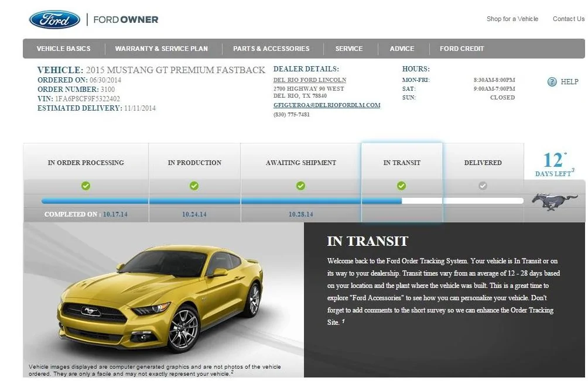This screenshot has height=381, width=588.
Task: Click the galloping Mustang pony icon
Action: [x=555, y=201]
